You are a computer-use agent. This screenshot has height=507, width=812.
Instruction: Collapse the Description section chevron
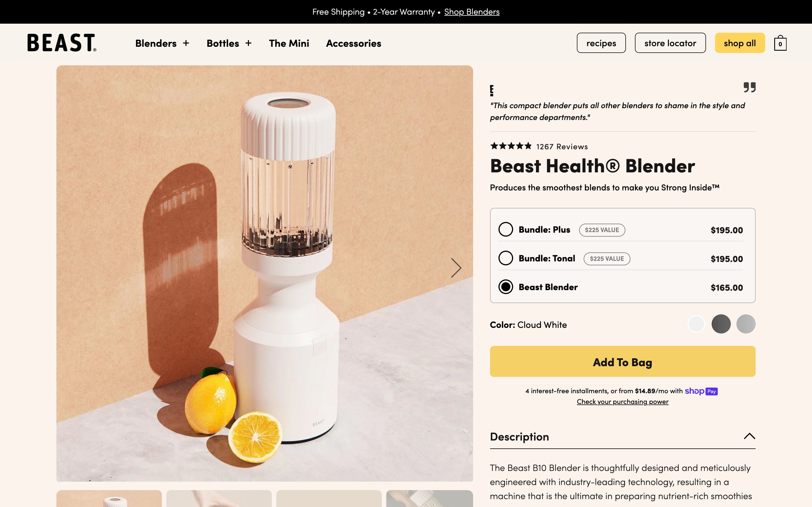tap(749, 436)
